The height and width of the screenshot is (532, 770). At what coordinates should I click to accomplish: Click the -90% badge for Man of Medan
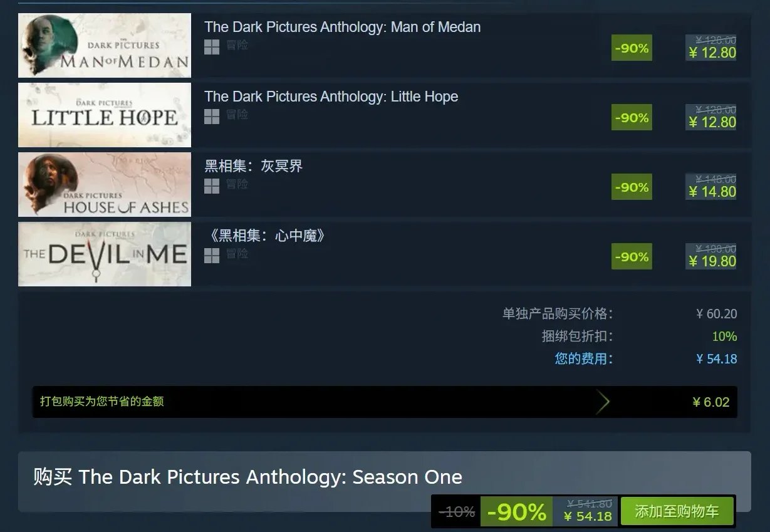632,48
